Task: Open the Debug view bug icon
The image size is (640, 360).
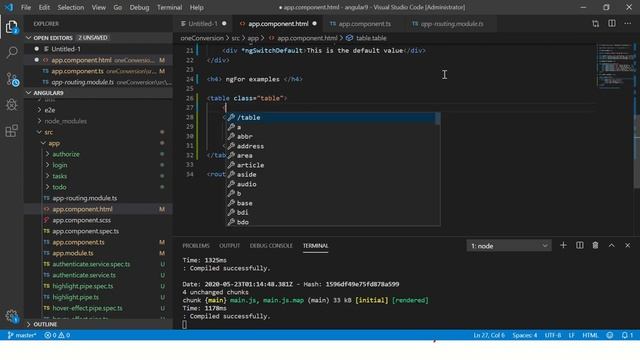Action: (12, 105)
